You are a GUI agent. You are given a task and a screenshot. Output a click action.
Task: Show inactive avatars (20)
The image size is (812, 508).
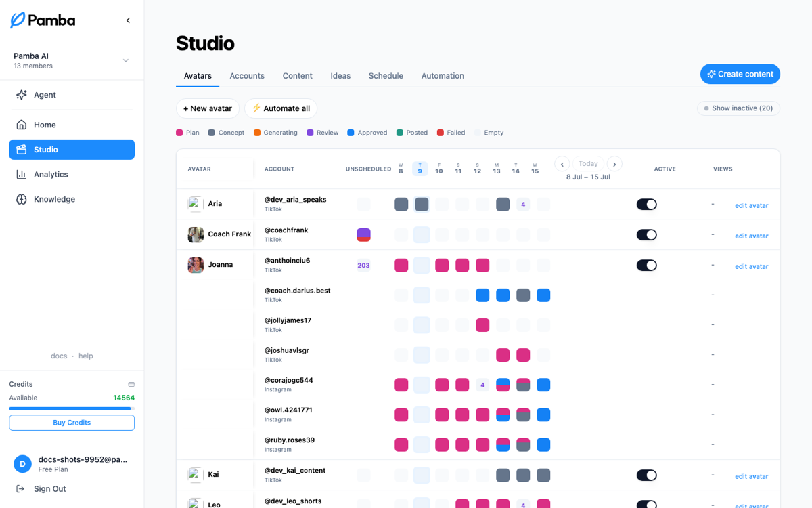click(738, 108)
